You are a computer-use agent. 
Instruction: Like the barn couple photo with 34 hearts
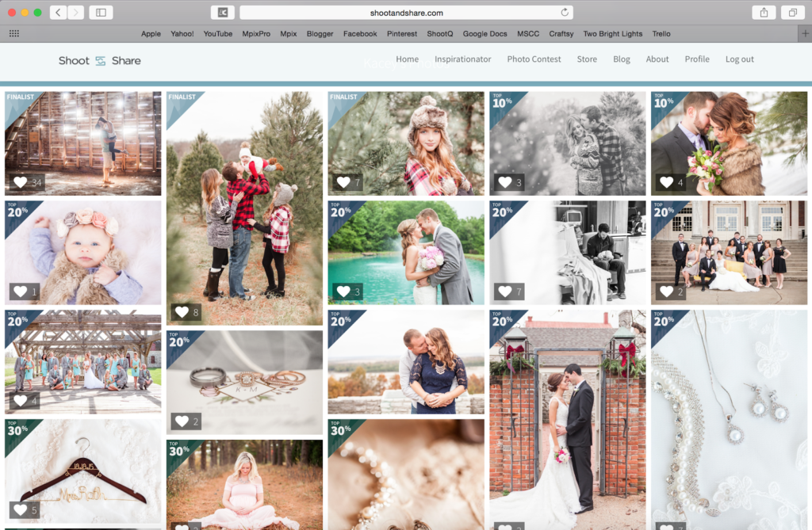click(x=20, y=183)
